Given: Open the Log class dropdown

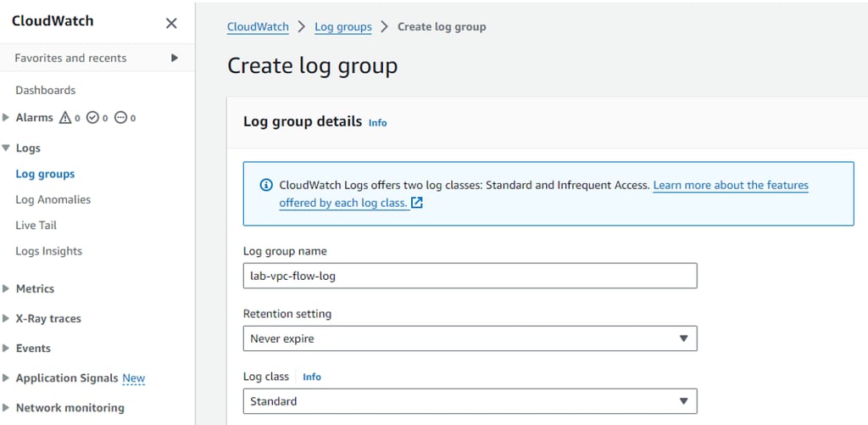Looking at the screenshot, I should (470, 401).
